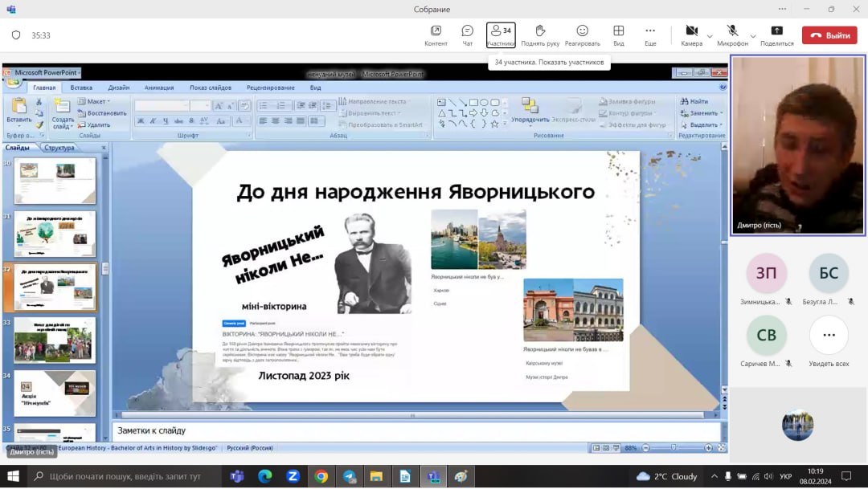868x489 pixels.
Task: Open Zoom from the Windows taskbar
Action: 293,476
